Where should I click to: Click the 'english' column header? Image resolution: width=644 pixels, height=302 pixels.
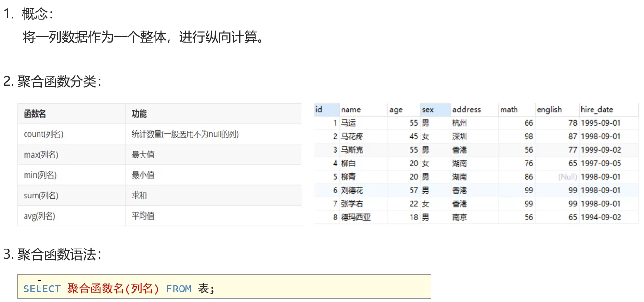[x=556, y=109]
